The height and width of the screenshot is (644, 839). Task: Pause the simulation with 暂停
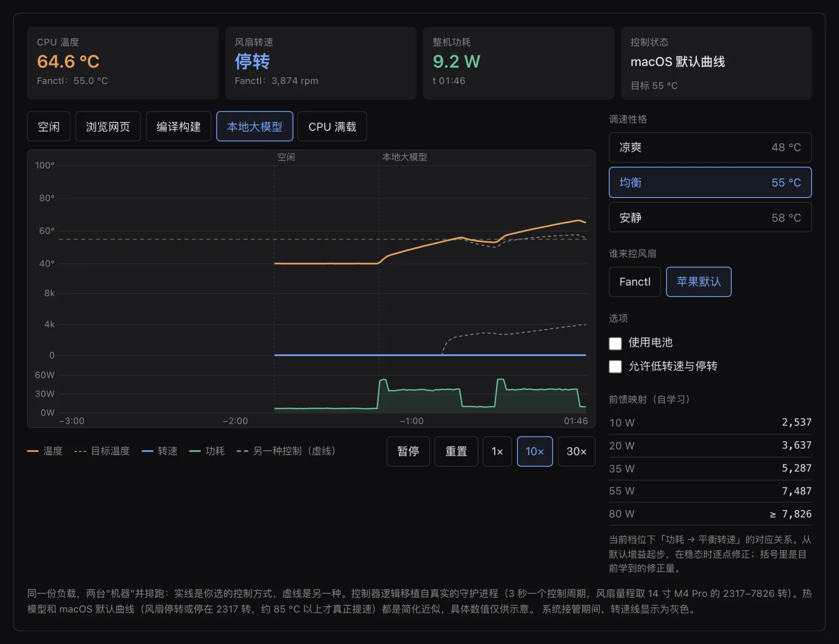(x=408, y=451)
